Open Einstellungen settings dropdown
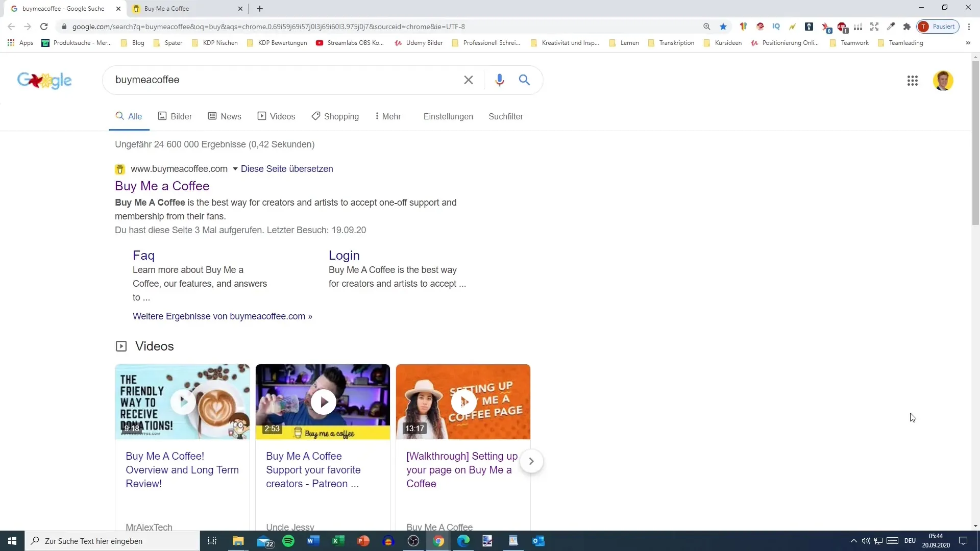Image resolution: width=980 pixels, height=551 pixels. (x=448, y=116)
